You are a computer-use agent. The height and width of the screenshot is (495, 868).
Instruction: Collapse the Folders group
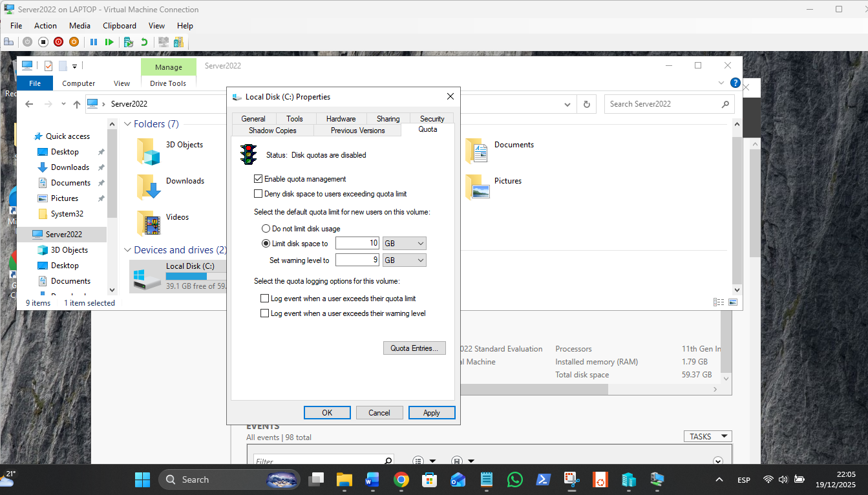[127, 124]
